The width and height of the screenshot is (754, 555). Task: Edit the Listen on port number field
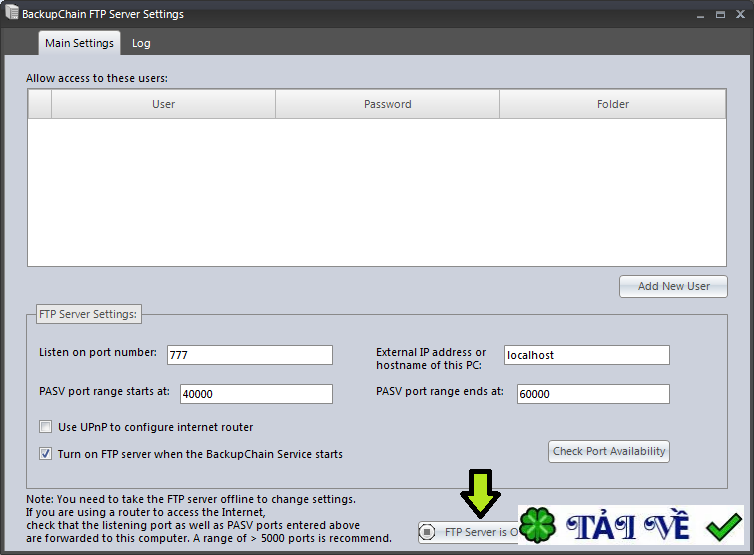(250, 355)
